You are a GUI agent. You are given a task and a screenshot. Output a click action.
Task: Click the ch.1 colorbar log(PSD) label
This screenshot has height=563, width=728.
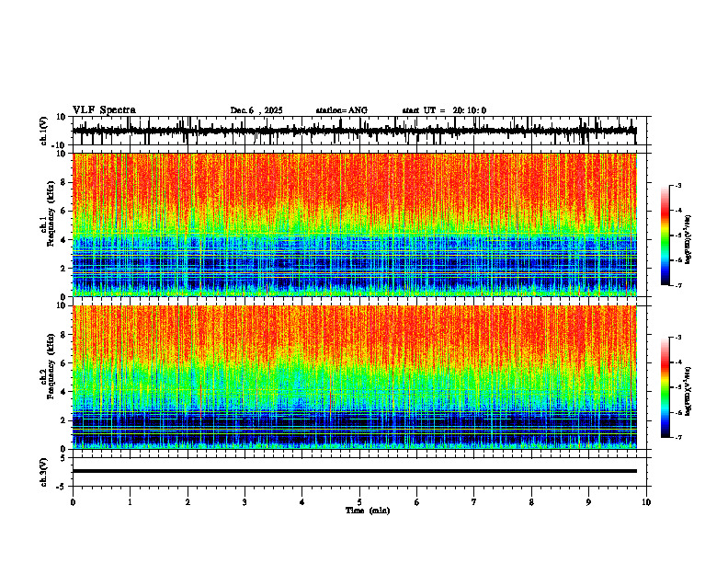point(688,240)
